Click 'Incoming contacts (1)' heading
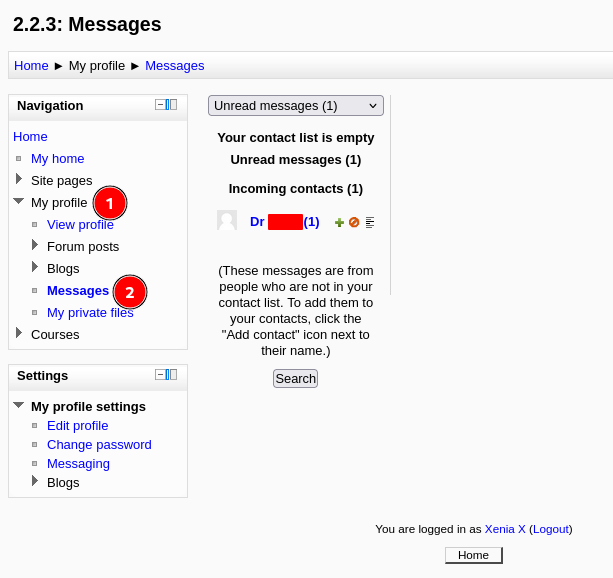Viewport: 613px width, 578px height. coord(296,189)
